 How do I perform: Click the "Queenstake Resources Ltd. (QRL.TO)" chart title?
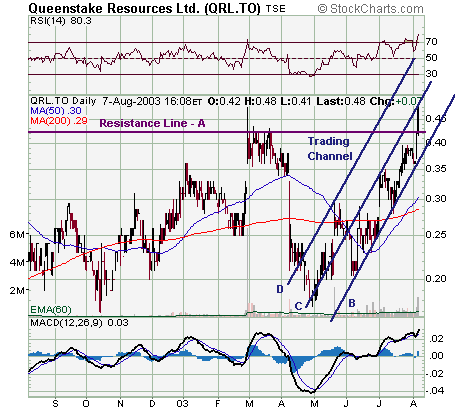pyautogui.click(x=144, y=9)
